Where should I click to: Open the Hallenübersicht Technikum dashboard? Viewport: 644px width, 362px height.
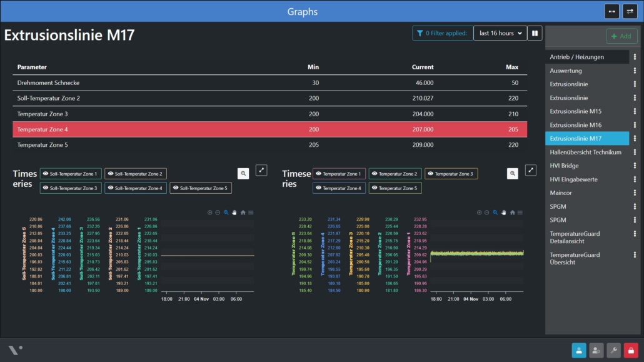coord(585,152)
